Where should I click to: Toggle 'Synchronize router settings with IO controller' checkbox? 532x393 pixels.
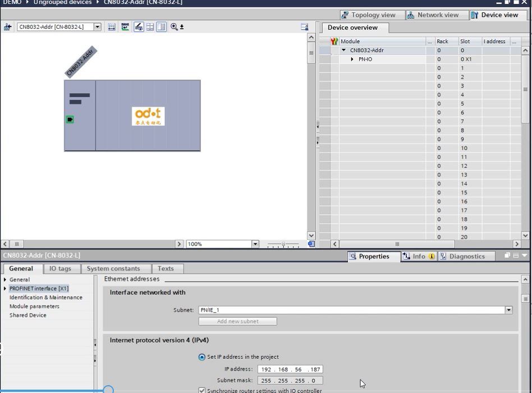point(202,390)
